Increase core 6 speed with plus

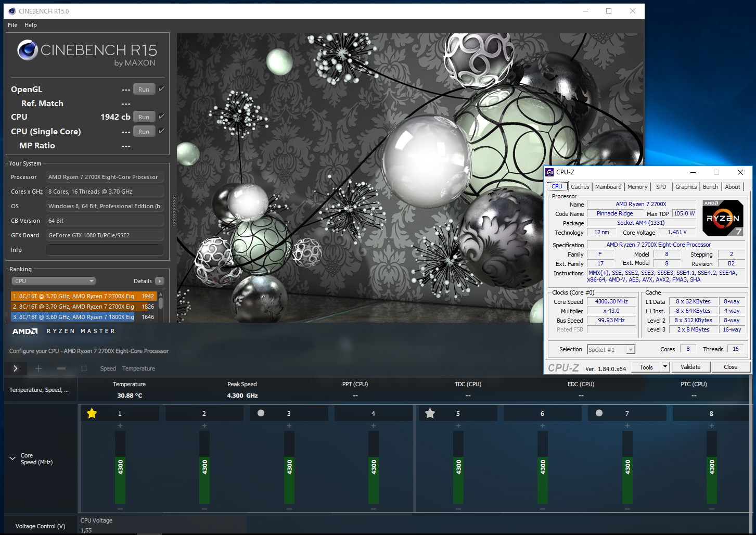coord(543,426)
